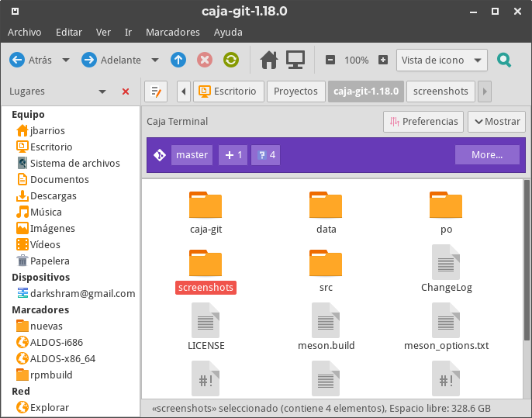
Task: Reload the current folder
Action: tap(231, 60)
